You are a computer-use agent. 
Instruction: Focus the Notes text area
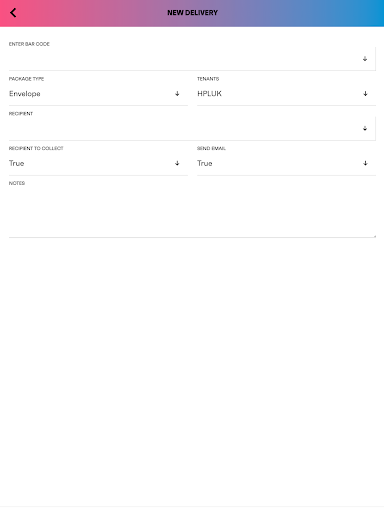pos(192,212)
